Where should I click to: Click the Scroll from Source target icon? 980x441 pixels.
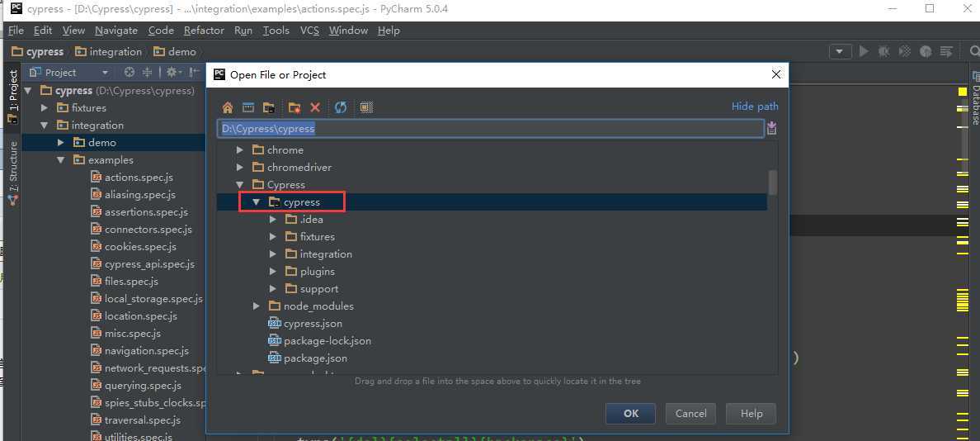[x=130, y=73]
